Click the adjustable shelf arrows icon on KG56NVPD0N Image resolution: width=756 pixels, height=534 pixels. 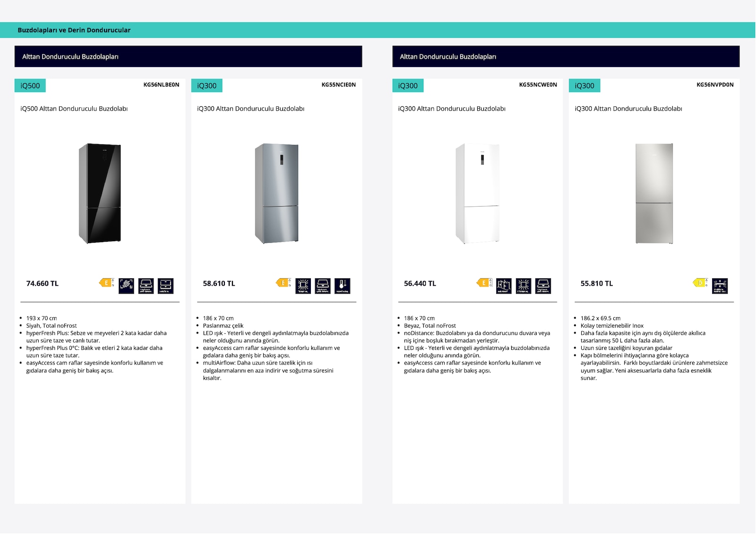point(720,286)
